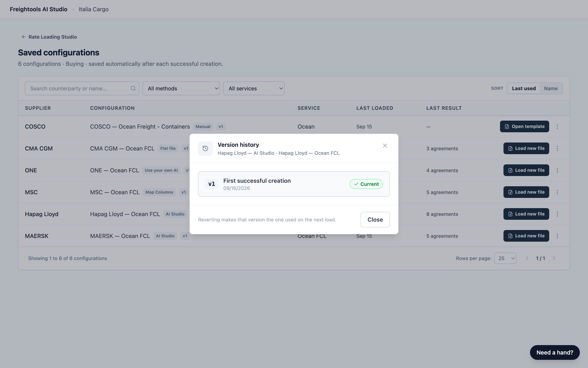This screenshot has width=588, height=368.
Task: Click the back arrow beside Rate Loading Studio
Action: tap(23, 37)
